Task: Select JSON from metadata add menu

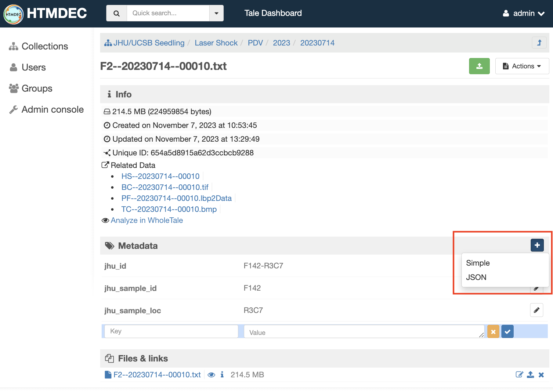Action: (x=476, y=277)
